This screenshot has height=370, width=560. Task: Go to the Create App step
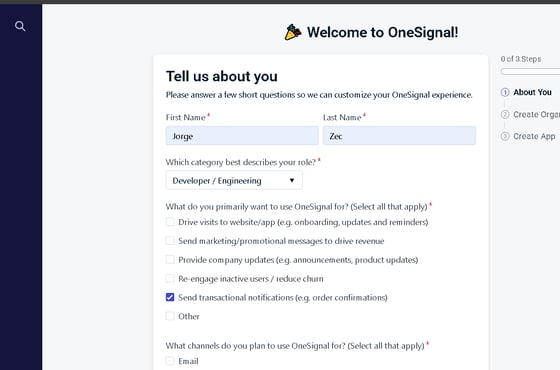[534, 136]
